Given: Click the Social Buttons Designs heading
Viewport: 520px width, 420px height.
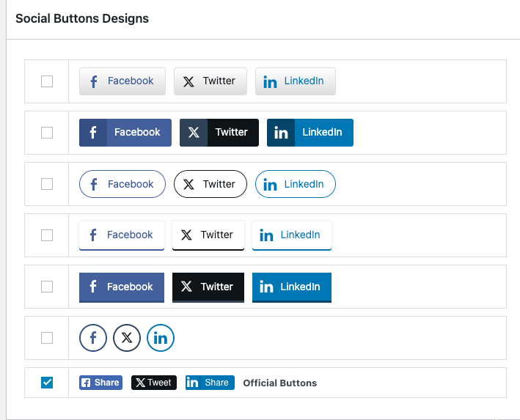Looking at the screenshot, I should click(x=82, y=18).
